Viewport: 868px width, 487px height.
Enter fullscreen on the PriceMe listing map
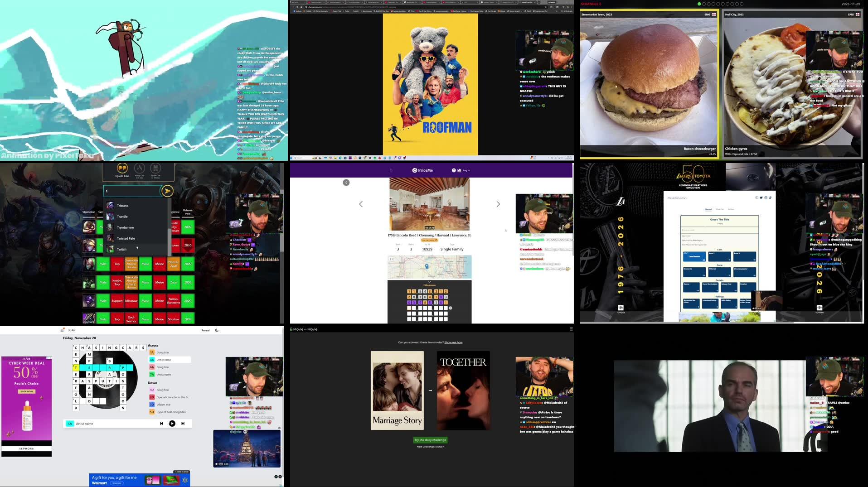[x=392, y=259]
